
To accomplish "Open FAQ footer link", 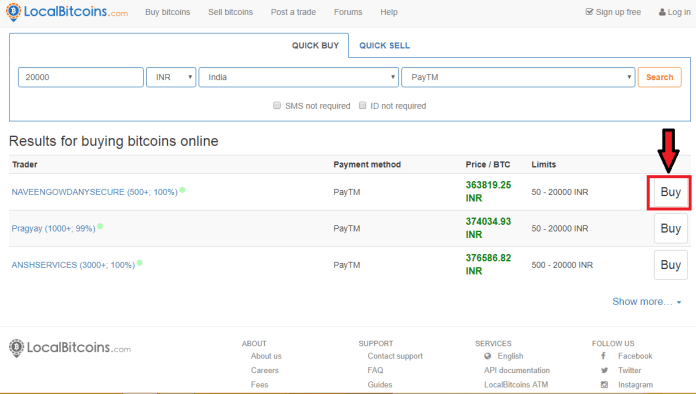I will point(375,370).
